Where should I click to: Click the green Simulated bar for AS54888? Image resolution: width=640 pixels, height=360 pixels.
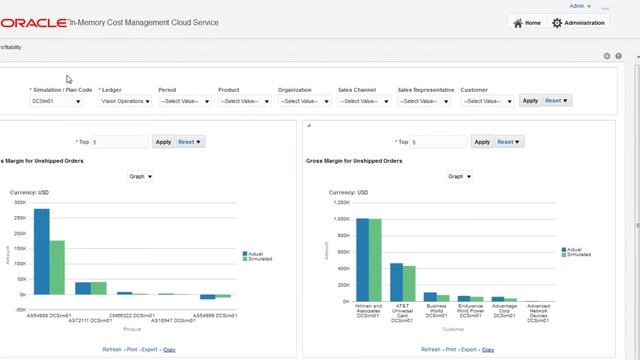[57, 267]
